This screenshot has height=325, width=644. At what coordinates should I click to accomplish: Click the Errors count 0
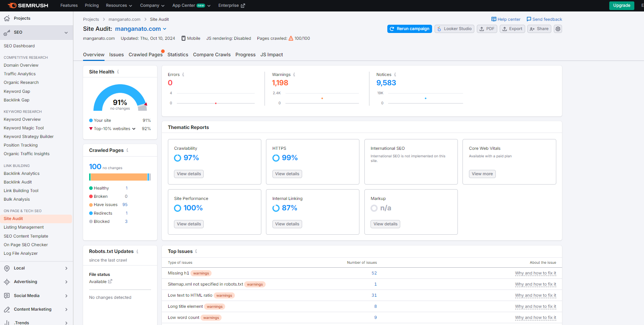click(x=170, y=83)
